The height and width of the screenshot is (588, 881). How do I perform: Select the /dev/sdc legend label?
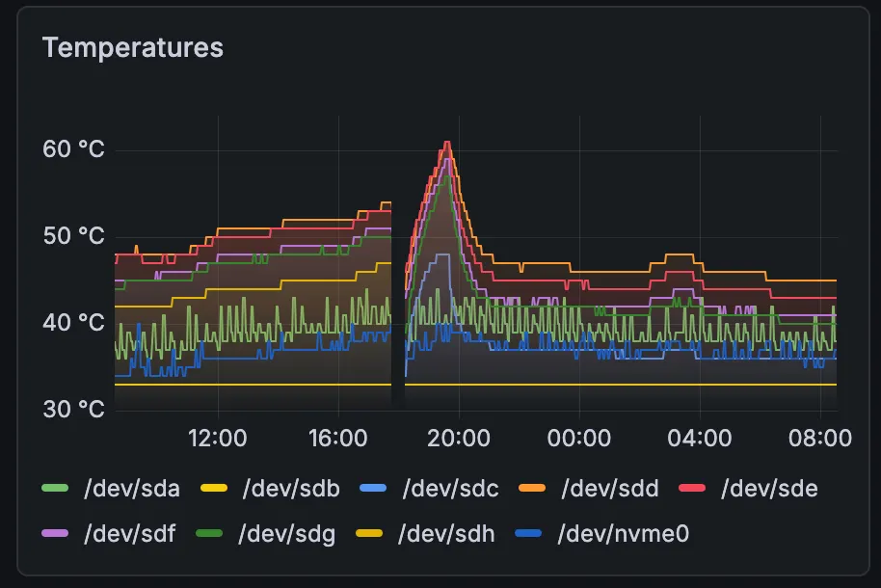point(450,489)
